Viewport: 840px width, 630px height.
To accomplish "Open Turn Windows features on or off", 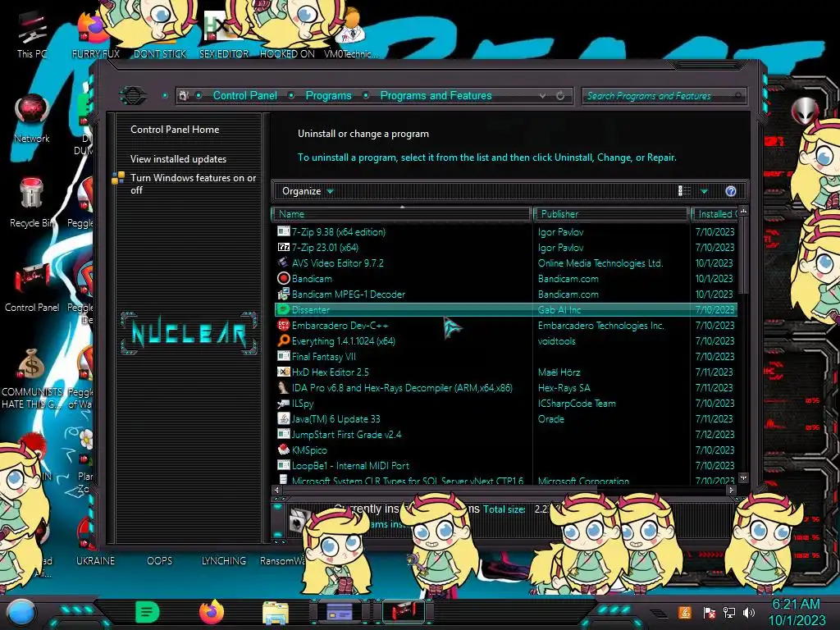I will pyautogui.click(x=193, y=184).
